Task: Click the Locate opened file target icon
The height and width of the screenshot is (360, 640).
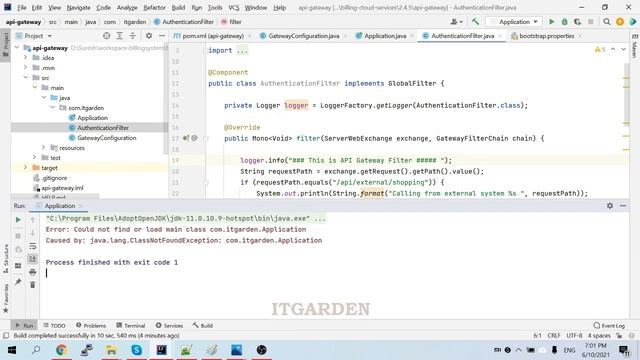Action: [x=107, y=36]
